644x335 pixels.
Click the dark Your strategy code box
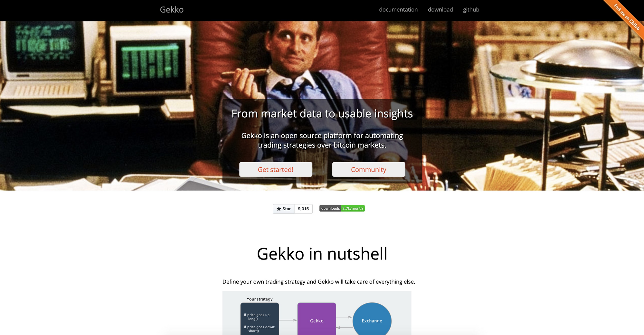pos(260,319)
